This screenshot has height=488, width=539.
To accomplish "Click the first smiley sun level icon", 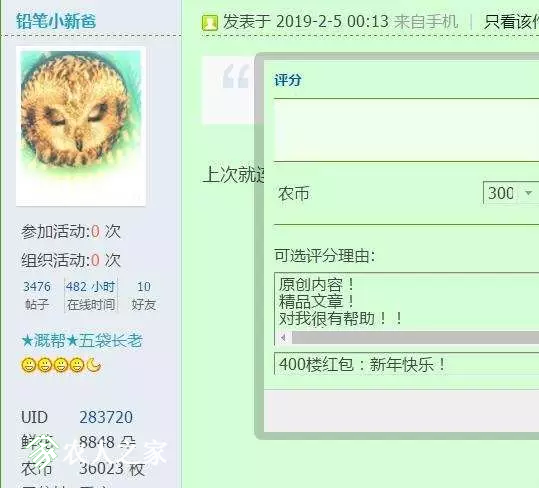I will pos(29,365).
